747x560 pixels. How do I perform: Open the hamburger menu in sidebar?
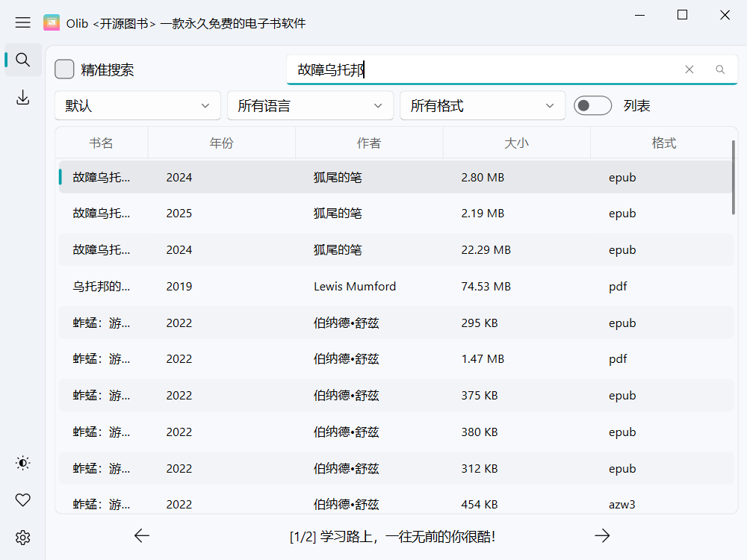[x=22, y=22]
